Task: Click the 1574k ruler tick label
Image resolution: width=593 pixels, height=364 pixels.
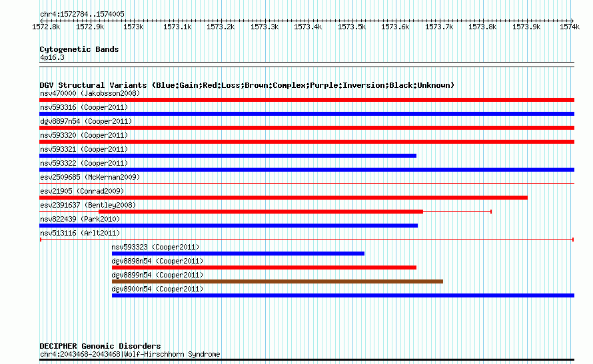Action: click(x=570, y=27)
